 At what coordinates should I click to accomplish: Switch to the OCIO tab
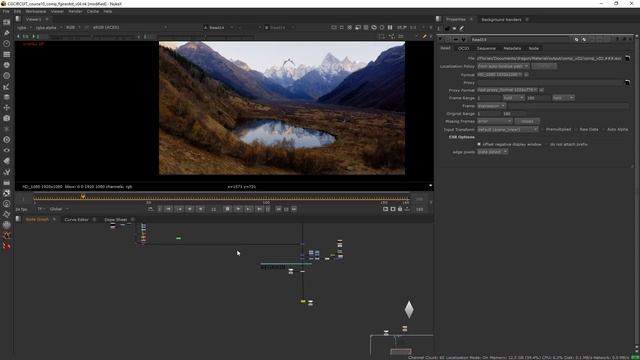pyautogui.click(x=463, y=48)
